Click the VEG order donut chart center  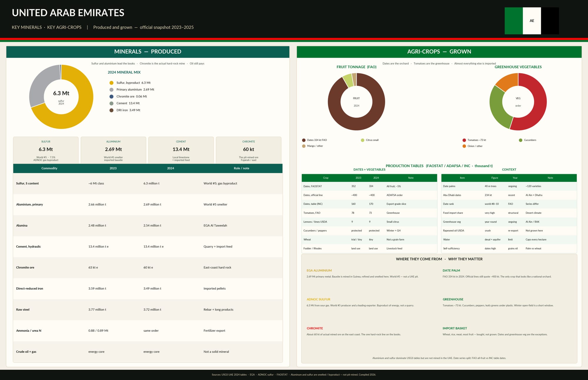pyautogui.click(x=518, y=102)
